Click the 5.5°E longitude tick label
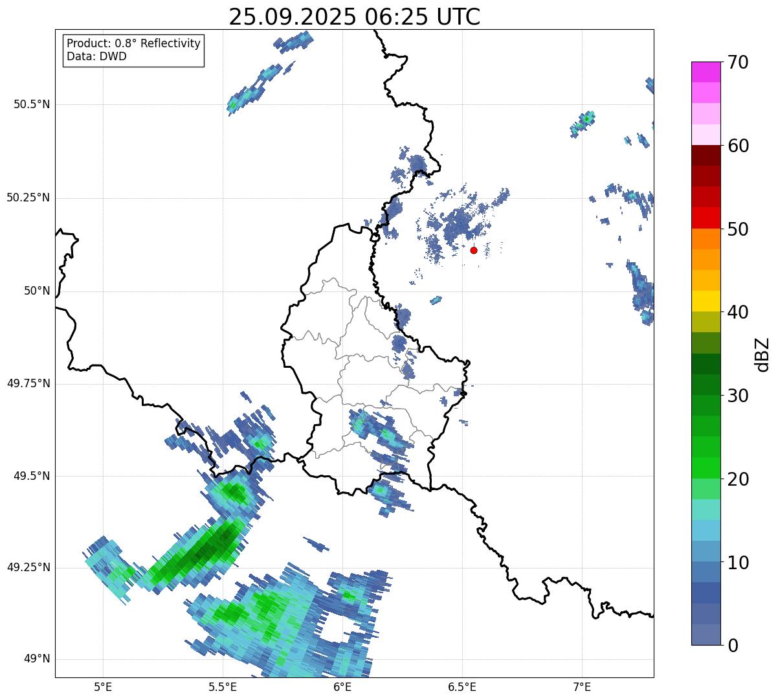The height and width of the screenshot is (700, 778). (x=223, y=686)
